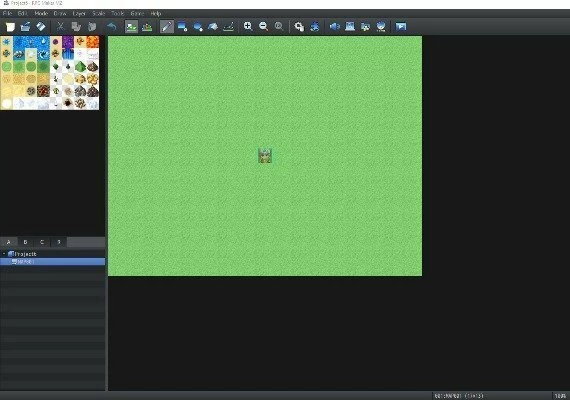
Task: Click the Paste toolbar icon
Action: coord(92,27)
